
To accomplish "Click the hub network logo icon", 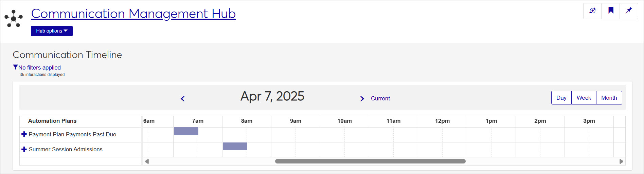I will [x=14, y=19].
